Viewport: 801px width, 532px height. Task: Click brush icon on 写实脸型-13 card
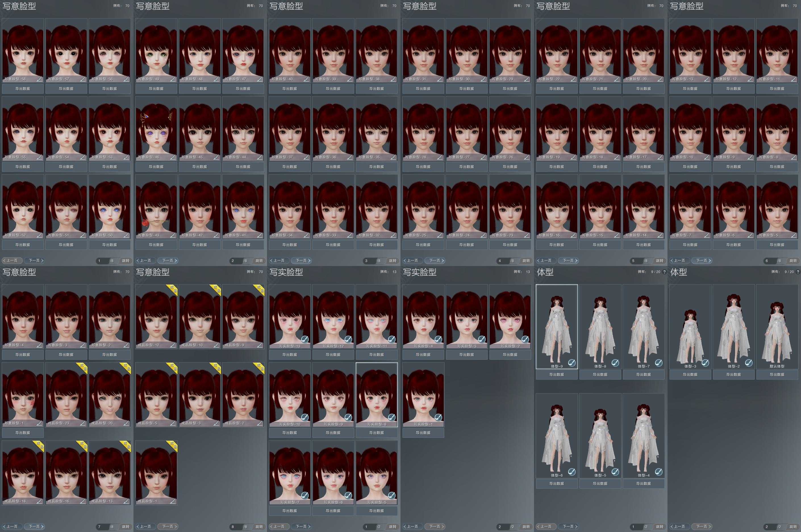(x=305, y=339)
